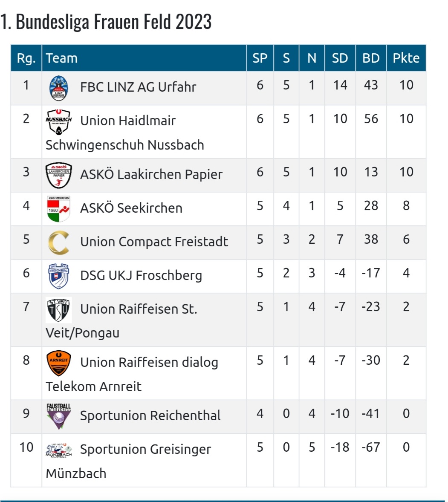
Task: Click the ASKÖ Seekirchen red-green logo
Action: tap(58, 209)
